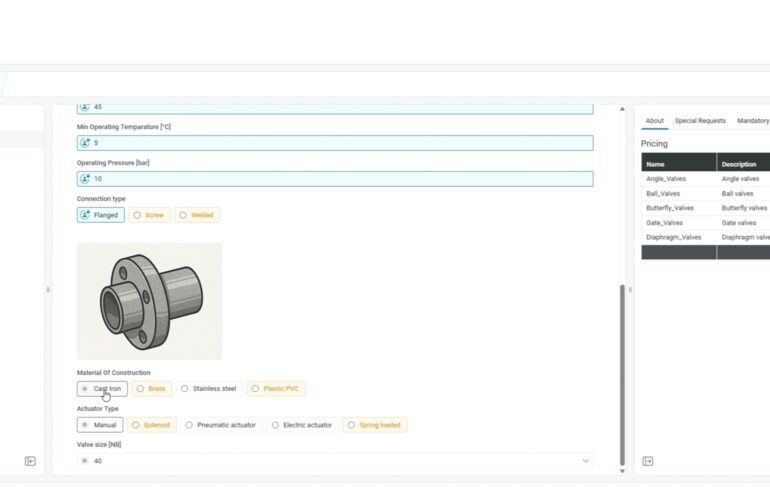Click into the Operating Pressure input field
Viewport: 770px width, 500px height.
(340, 179)
